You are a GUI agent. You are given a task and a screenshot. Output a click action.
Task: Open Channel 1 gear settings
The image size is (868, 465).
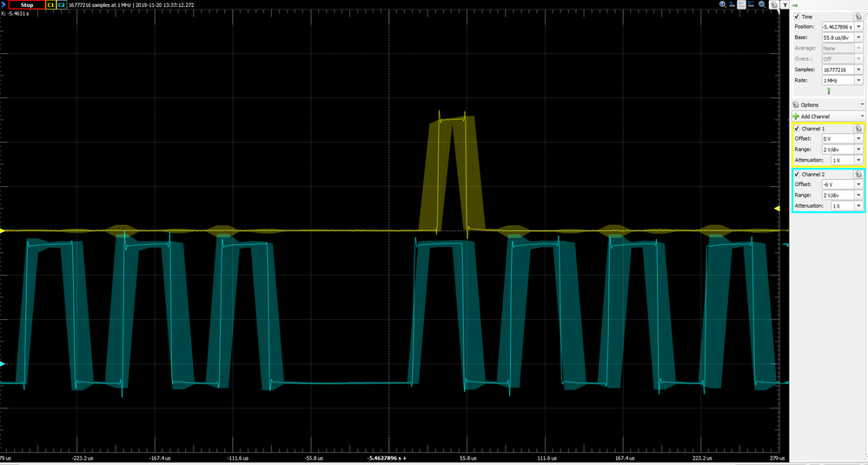point(858,129)
